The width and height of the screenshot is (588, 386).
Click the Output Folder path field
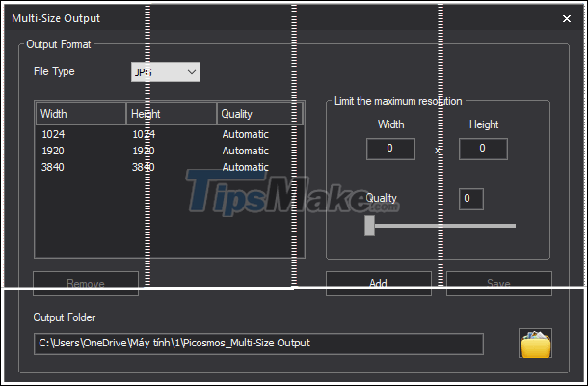point(258,344)
